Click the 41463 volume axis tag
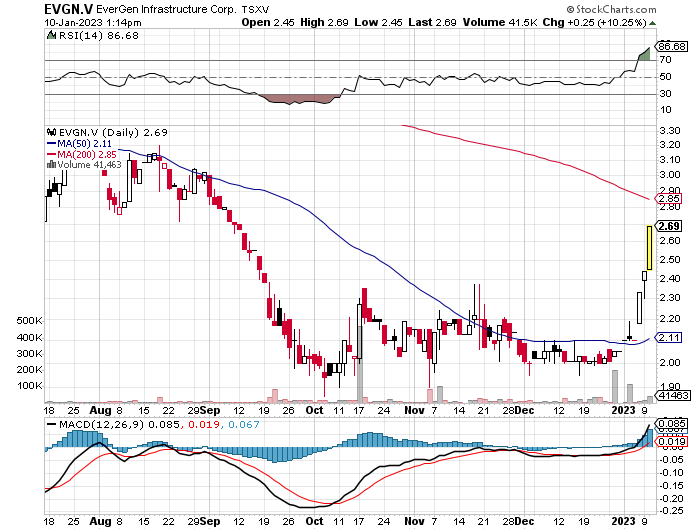Screen dimensions: 700x530 [673, 396]
